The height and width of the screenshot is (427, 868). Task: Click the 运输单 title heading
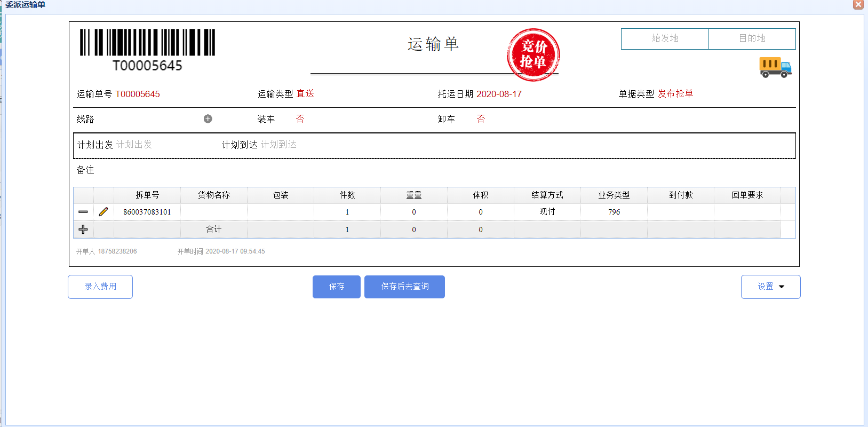433,44
